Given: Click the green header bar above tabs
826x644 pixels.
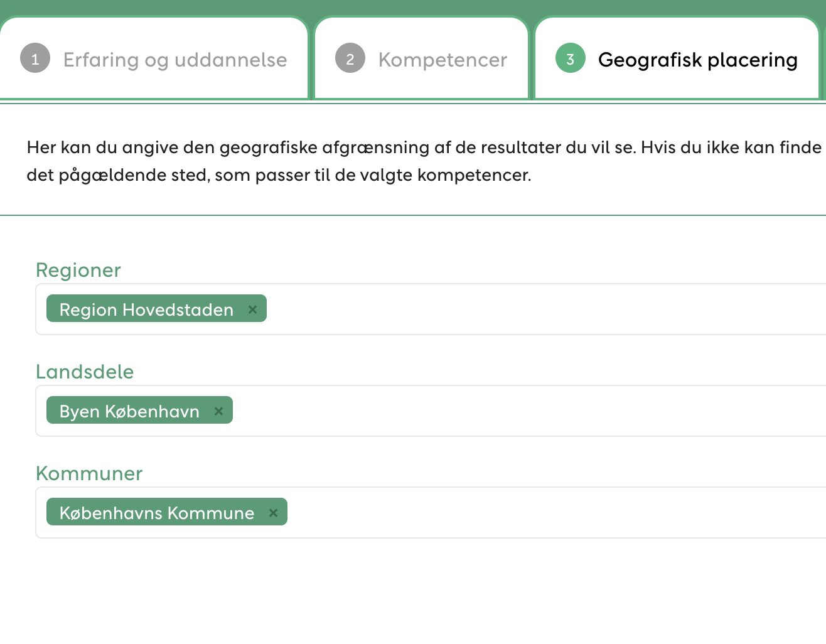Looking at the screenshot, I should [x=413, y=6].
